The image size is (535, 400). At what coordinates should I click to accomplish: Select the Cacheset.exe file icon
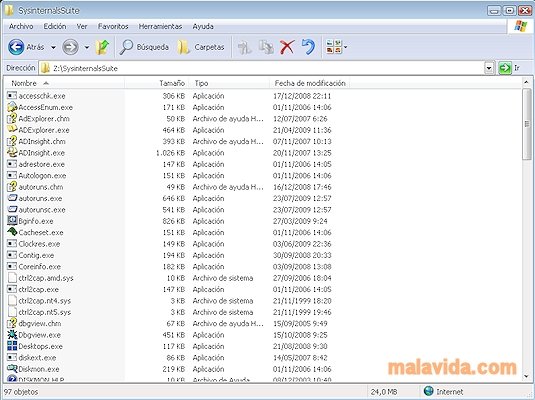12,232
